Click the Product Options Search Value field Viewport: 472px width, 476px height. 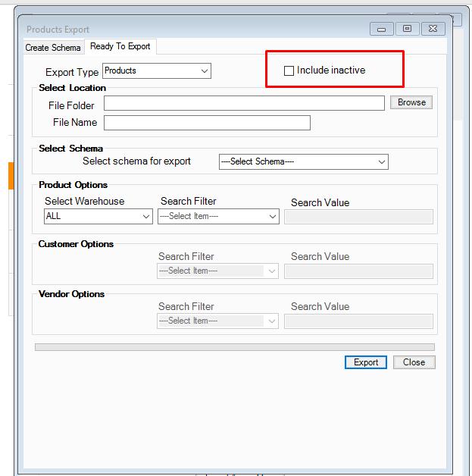tap(358, 217)
